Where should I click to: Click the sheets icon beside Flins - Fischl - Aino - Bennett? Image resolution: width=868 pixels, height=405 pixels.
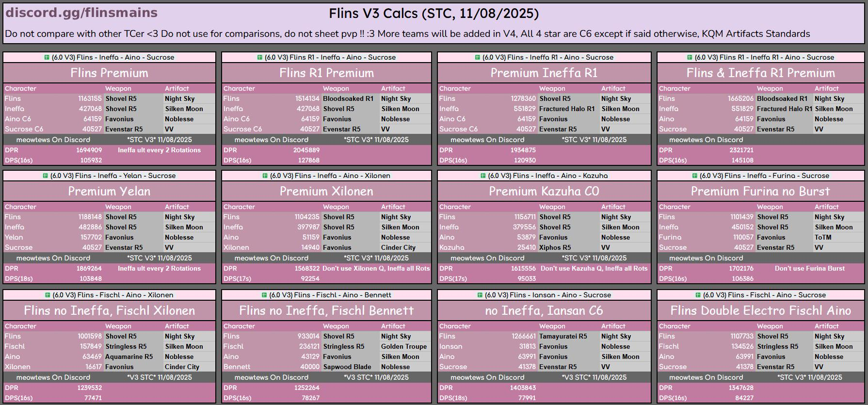pyautogui.click(x=264, y=295)
